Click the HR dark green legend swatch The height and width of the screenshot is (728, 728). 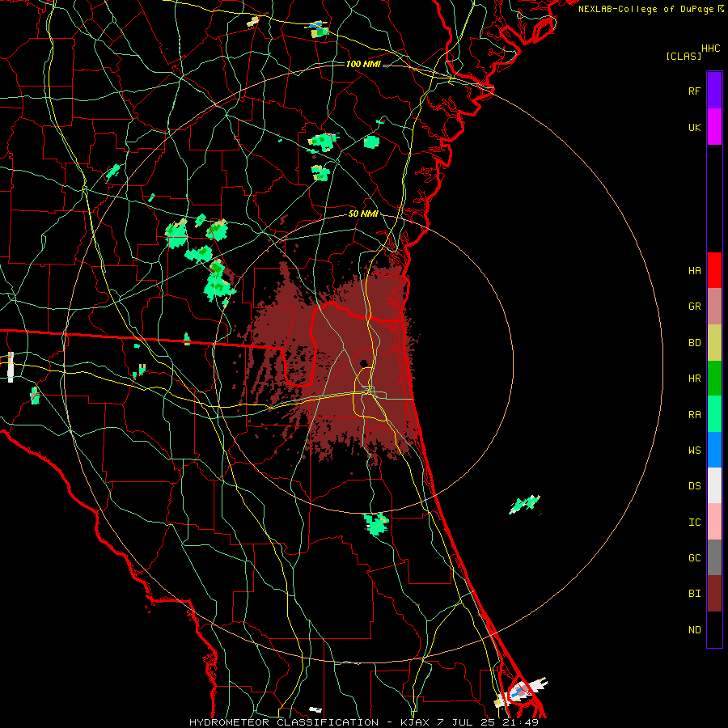point(714,379)
